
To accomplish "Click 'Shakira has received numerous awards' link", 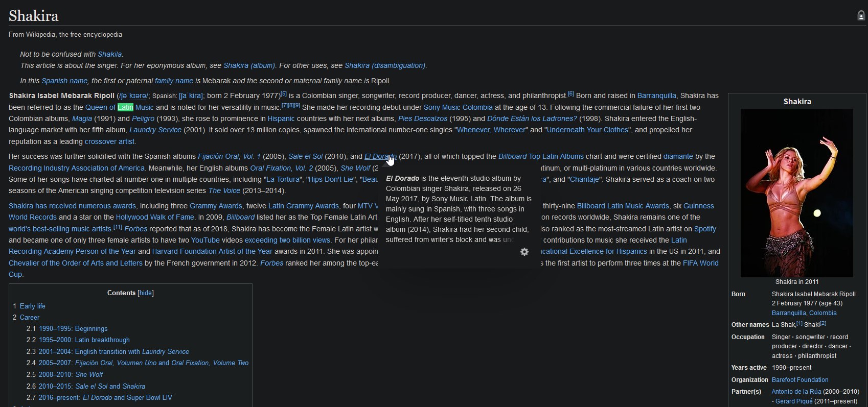I will point(72,206).
